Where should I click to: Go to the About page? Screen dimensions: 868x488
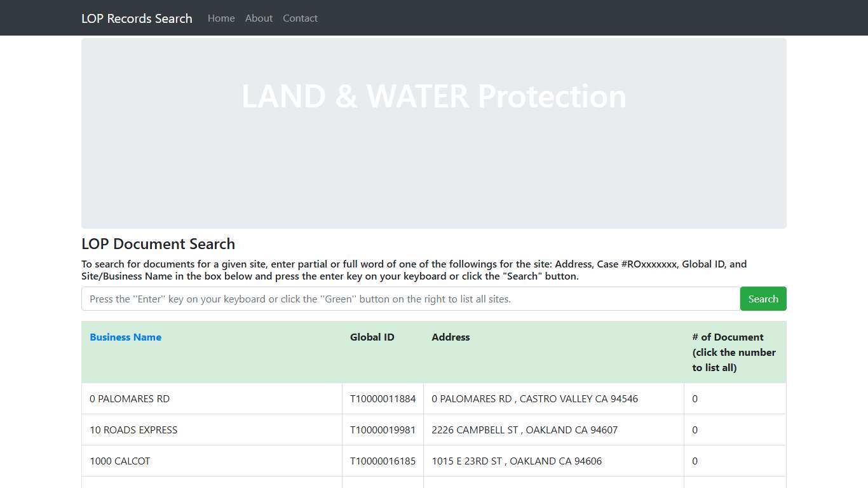point(259,18)
